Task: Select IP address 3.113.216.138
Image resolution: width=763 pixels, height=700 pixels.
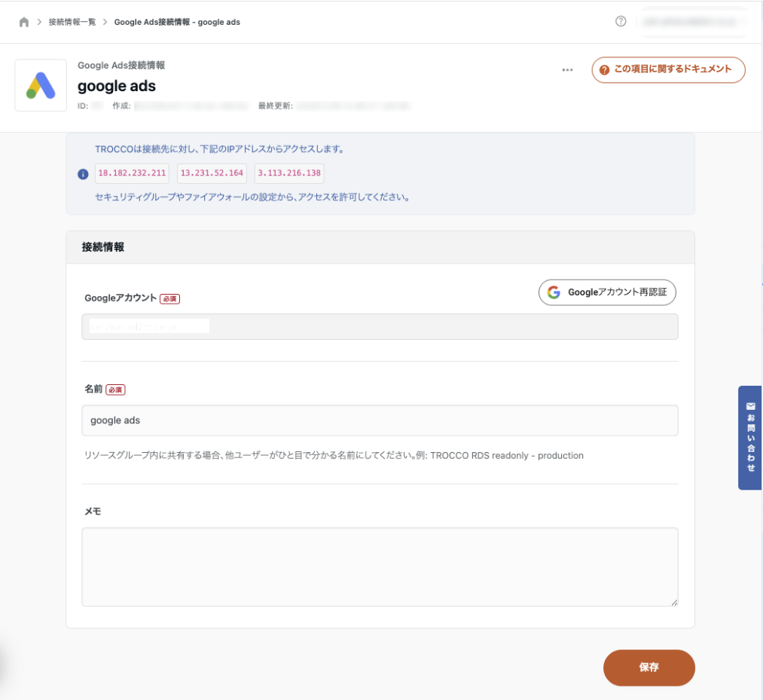Action: [289, 173]
